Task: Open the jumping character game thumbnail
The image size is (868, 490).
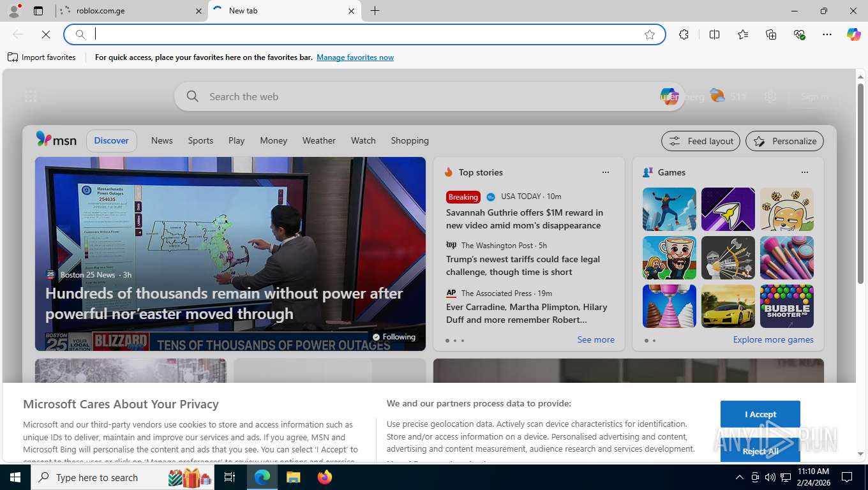Action: pyautogui.click(x=670, y=209)
